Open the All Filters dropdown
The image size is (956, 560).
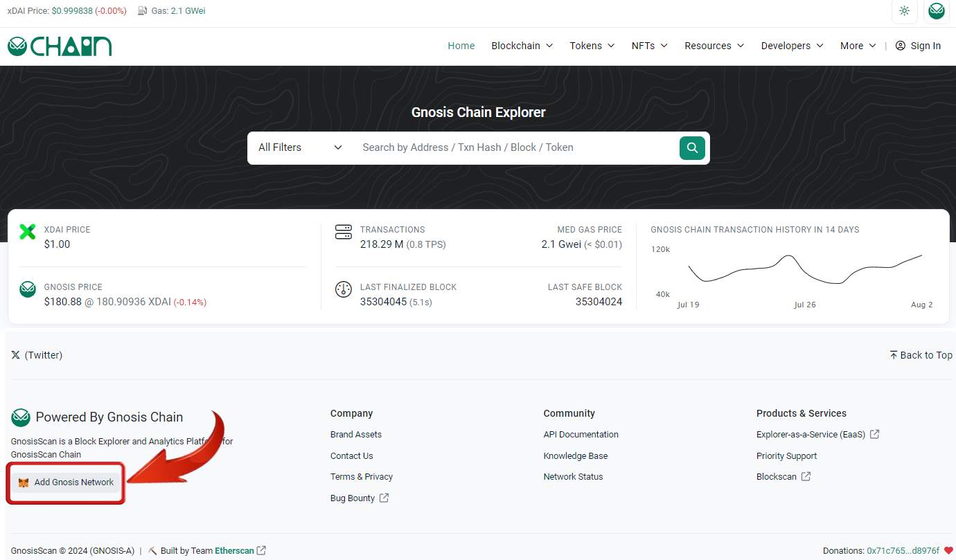(301, 147)
